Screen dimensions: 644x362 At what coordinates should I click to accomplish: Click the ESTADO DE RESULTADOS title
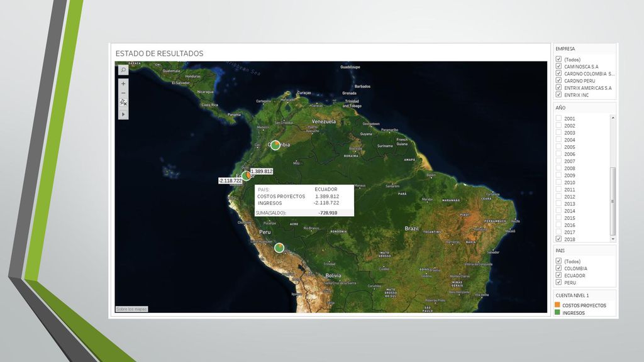point(159,53)
